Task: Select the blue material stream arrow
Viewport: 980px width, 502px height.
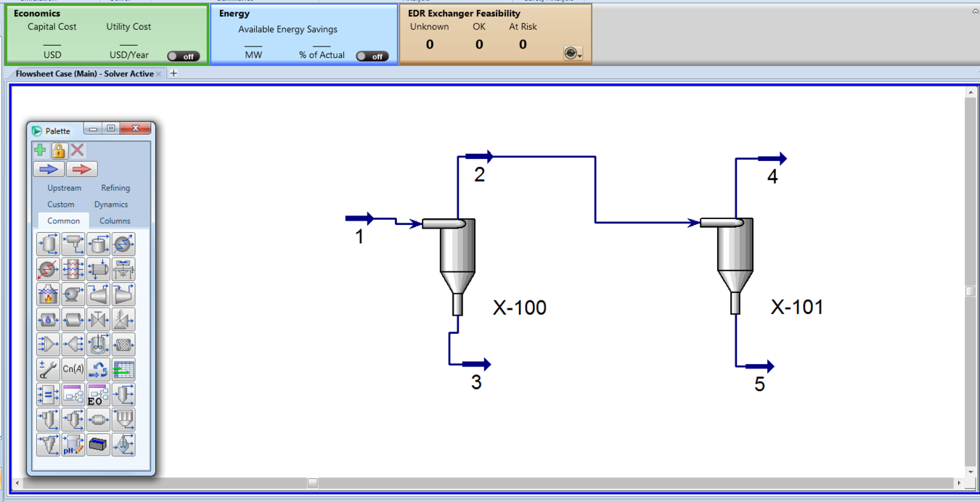Action: coord(48,169)
